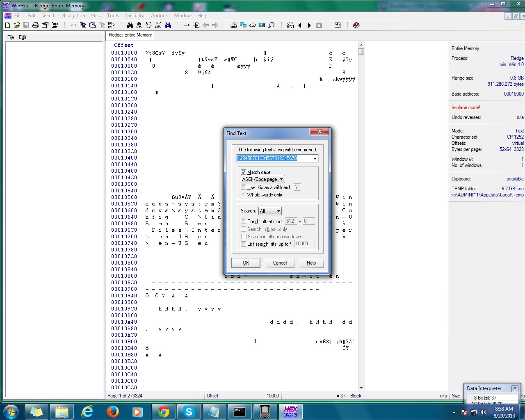Click the Offset column header

(124, 45)
